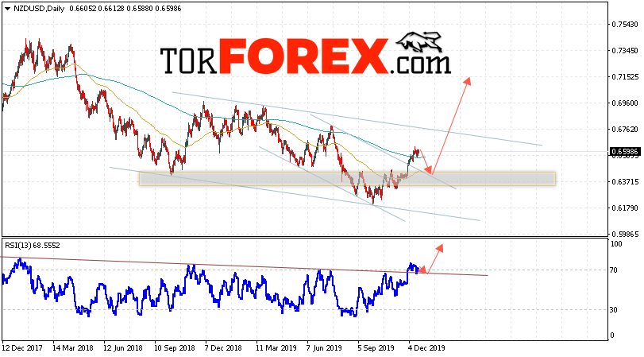Image resolution: width=644 pixels, height=357 pixels.
Task: Select the 0.59865 price scale label
Action: (x=625, y=235)
